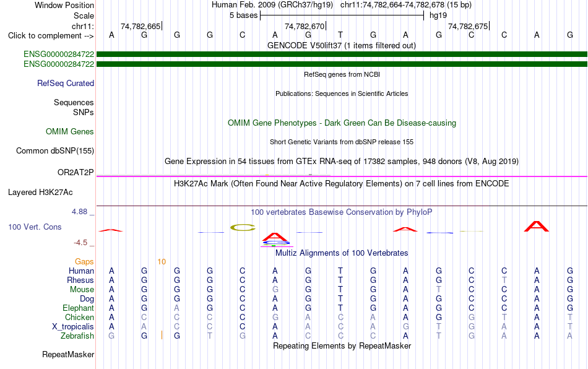Screen dimensions: 588x369
Task: Click 'Publications: Sequences in Scientific Articles' title
Action: point(342,93)
